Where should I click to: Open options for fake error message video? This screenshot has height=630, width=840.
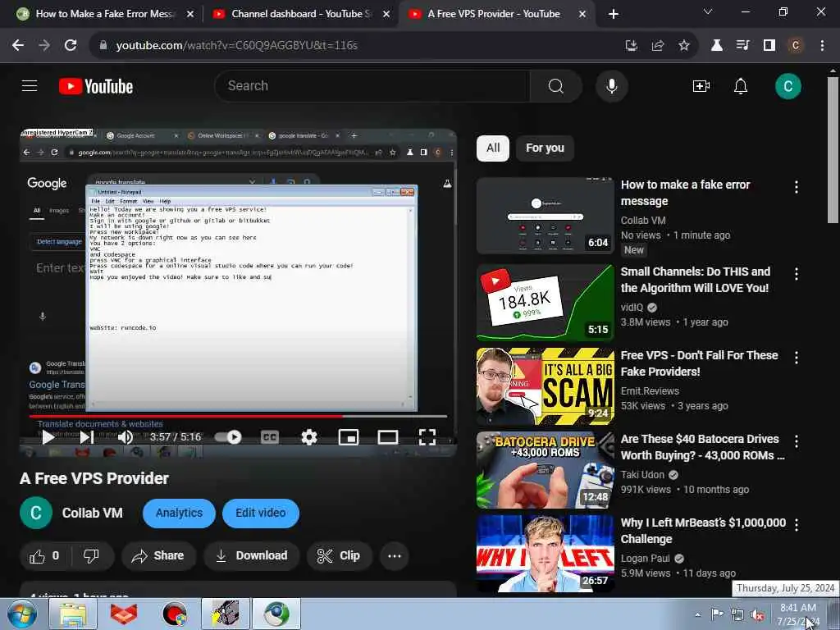[796, 187]
